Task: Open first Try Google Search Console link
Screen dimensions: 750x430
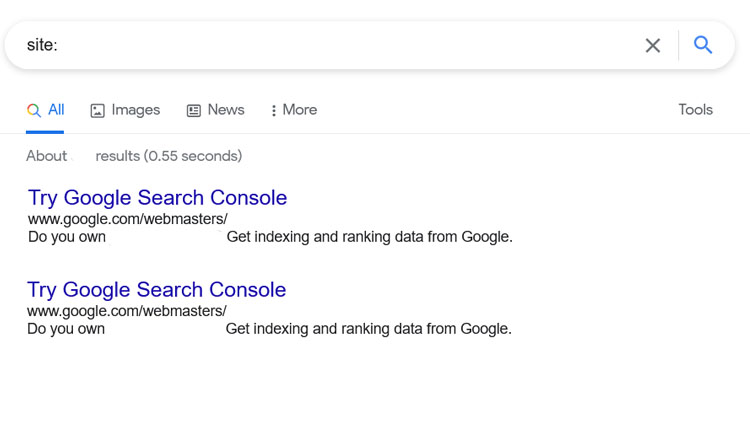Action: [157, 198]
